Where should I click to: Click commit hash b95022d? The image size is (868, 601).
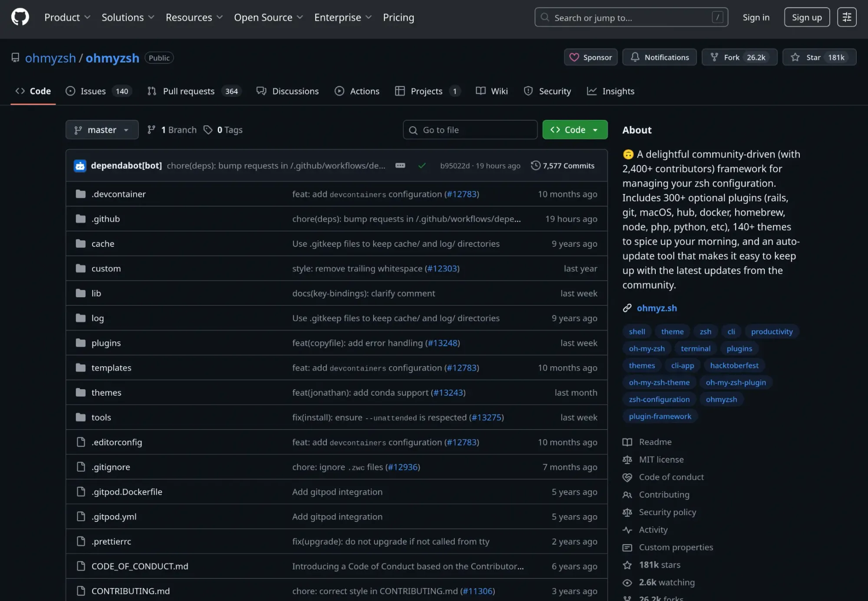pyautogui.click(x=454, y=166)
